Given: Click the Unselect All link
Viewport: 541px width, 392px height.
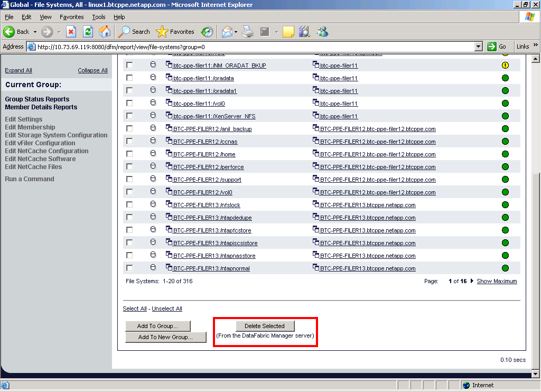Looking at the screenshot, I should pyautogui.click(x=167, y=309).
